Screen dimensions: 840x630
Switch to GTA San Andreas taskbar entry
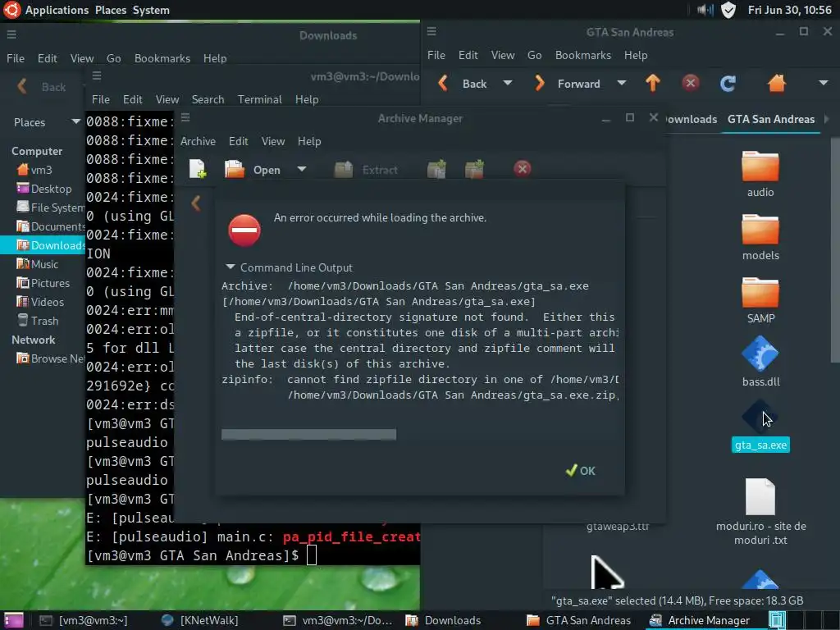click(x=579, y=620)
